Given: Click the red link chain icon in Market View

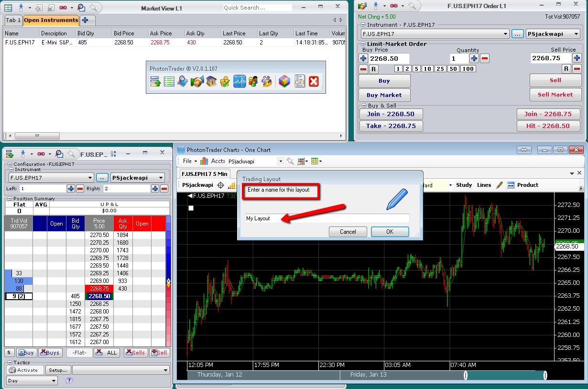Looking at the screenshot, I should [x=63, y=8].
